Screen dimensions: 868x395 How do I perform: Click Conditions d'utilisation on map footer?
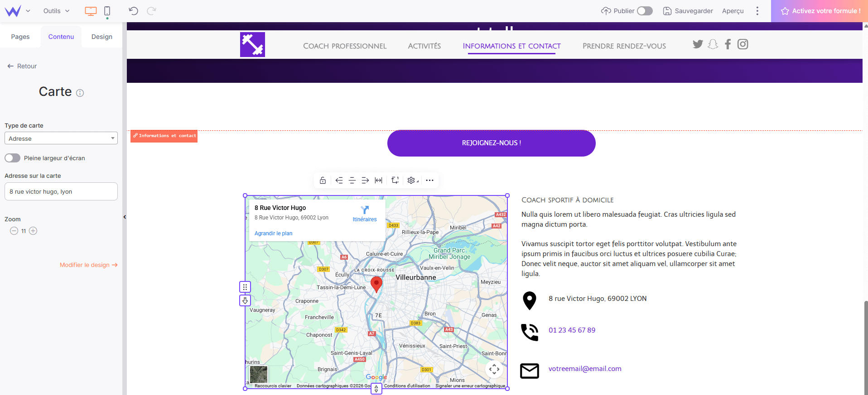407,386
